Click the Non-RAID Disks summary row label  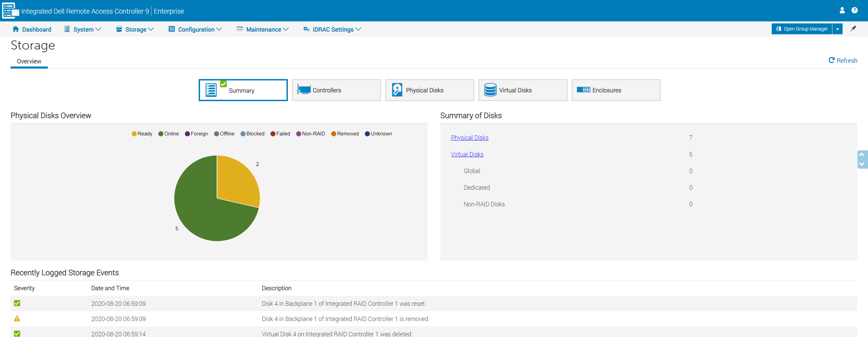pos(484,204)
